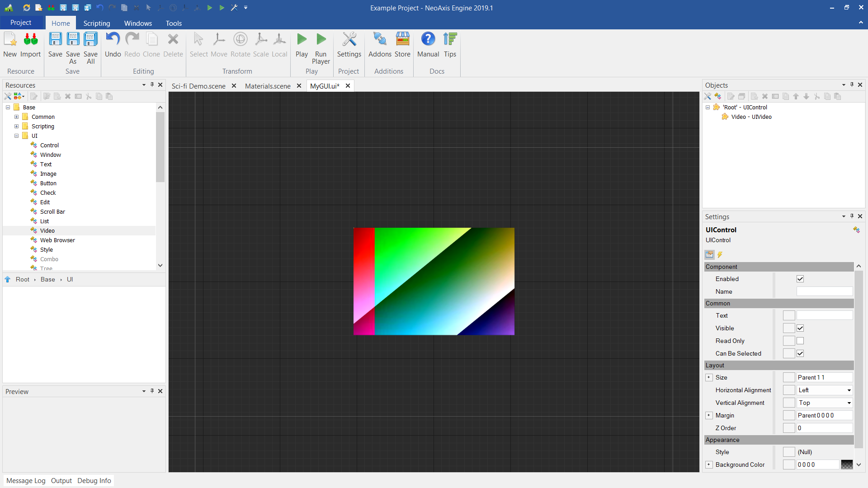
Task: Expand the Size layout property
Action: [709, 377]
